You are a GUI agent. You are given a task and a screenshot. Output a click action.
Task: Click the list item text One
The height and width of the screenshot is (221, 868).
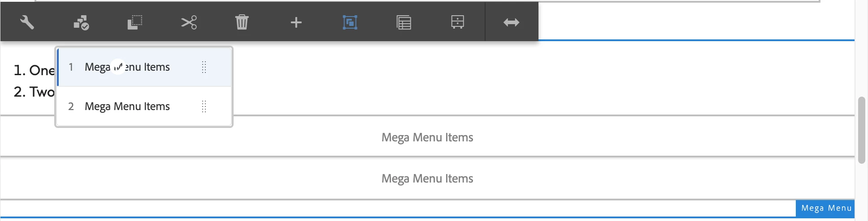tap(42, 70)
